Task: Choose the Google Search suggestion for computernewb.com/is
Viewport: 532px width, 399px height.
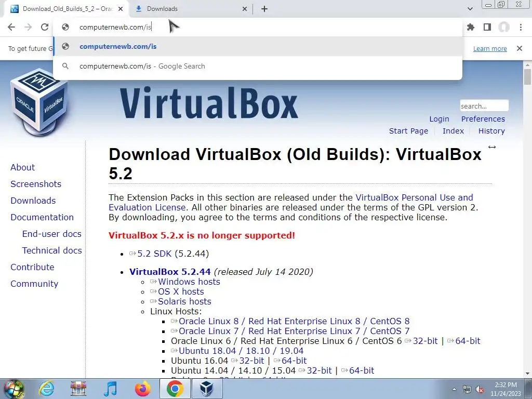Action: click(258, 66)
